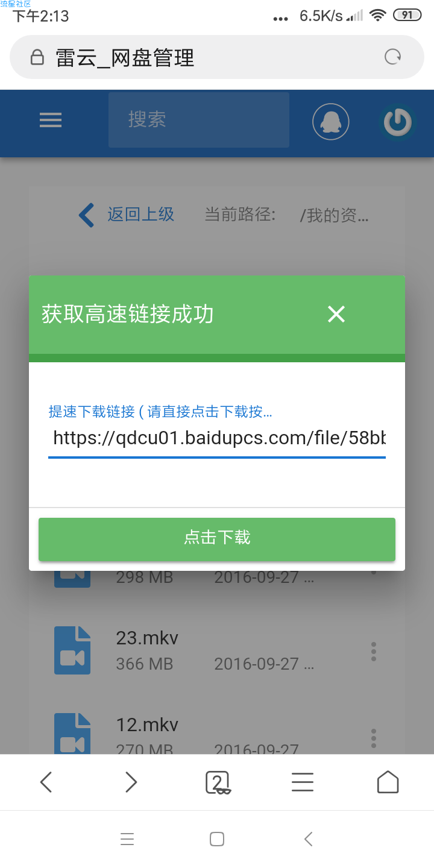Screen dimensions: 434x868
Task: Open more options for 12.mkv
Action: pos(374,738)
